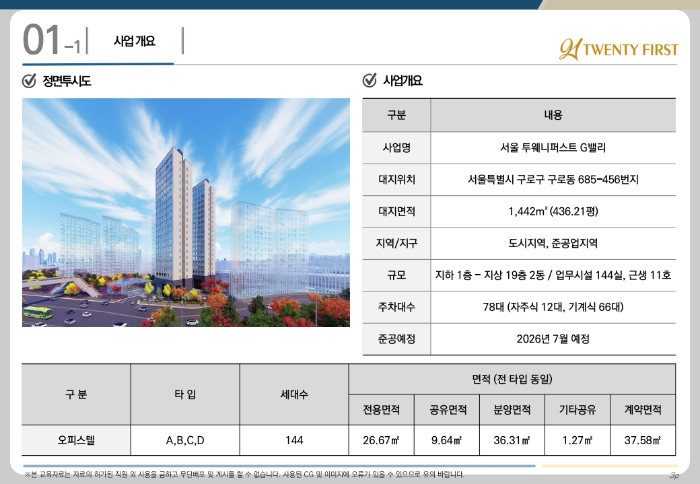Select the 전용면적 sub-header
Viewport: 700px width, 484px height.
[x=381, y=410]
